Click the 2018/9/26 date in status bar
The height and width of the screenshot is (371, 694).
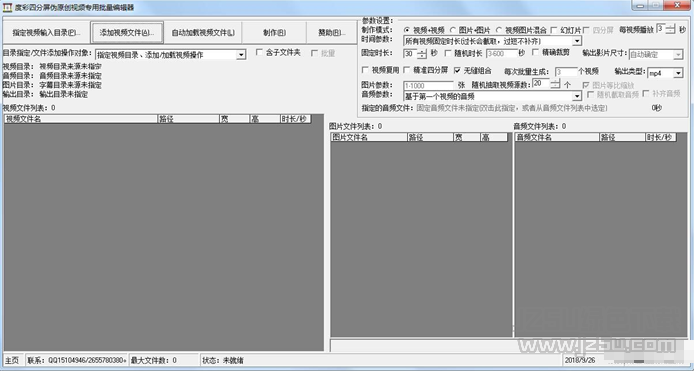click(x=579, y=360)
